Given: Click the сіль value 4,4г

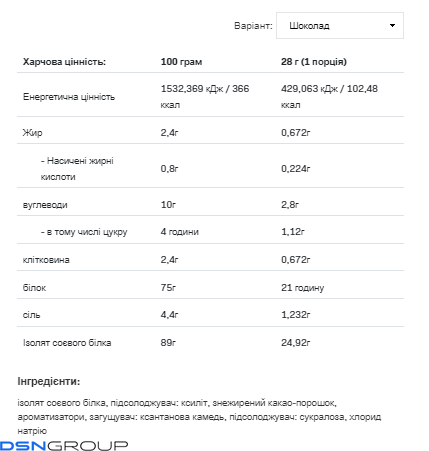Looking at the screenshot, I should [169, 315].
